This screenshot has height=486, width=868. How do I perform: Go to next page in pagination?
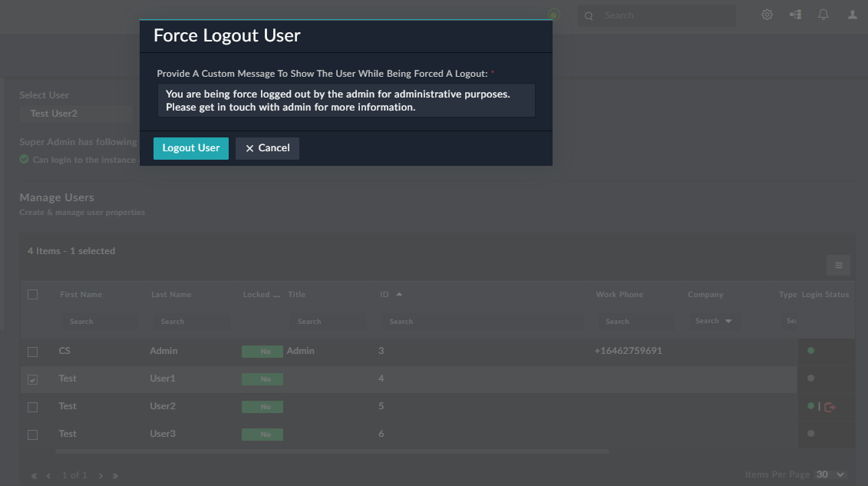coord(101,476)
